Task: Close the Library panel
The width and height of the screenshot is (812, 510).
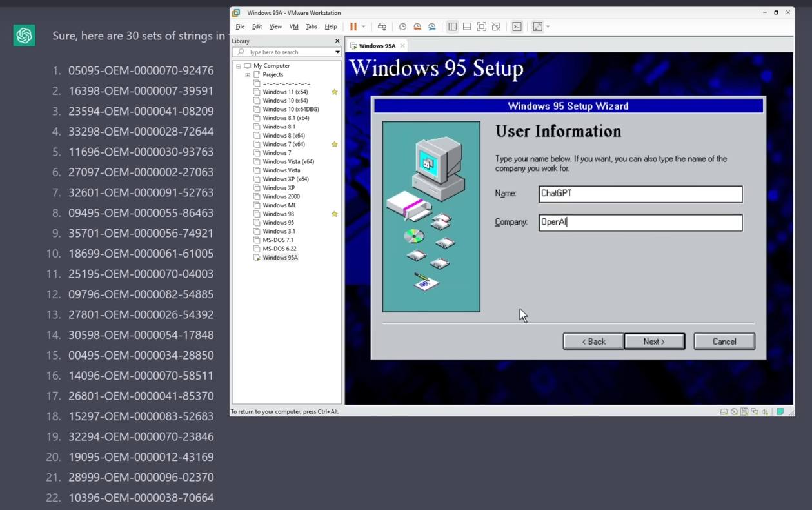Action: 337,41
